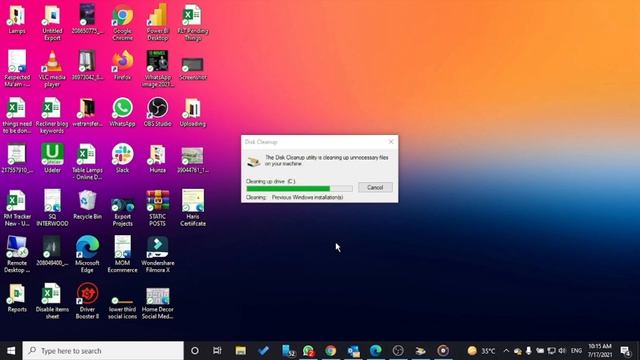Image resolution: width=640 pixels, height=360 pixels.
Task: Select the SQ INTERWOOD document
Action: [52, 208]
